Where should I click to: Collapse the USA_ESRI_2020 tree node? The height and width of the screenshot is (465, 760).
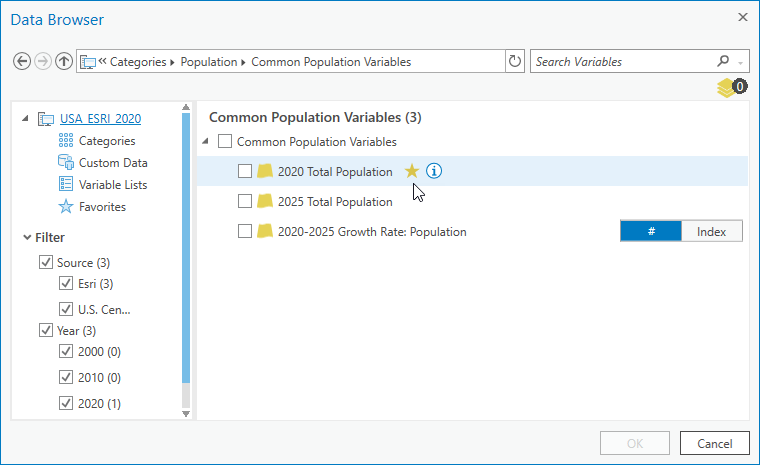[25, 118]
